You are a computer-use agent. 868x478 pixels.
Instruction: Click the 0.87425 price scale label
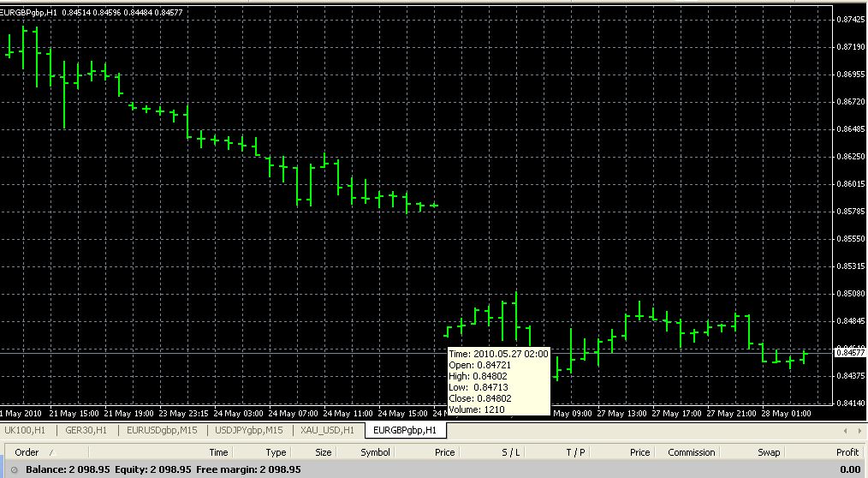point(851,20)
